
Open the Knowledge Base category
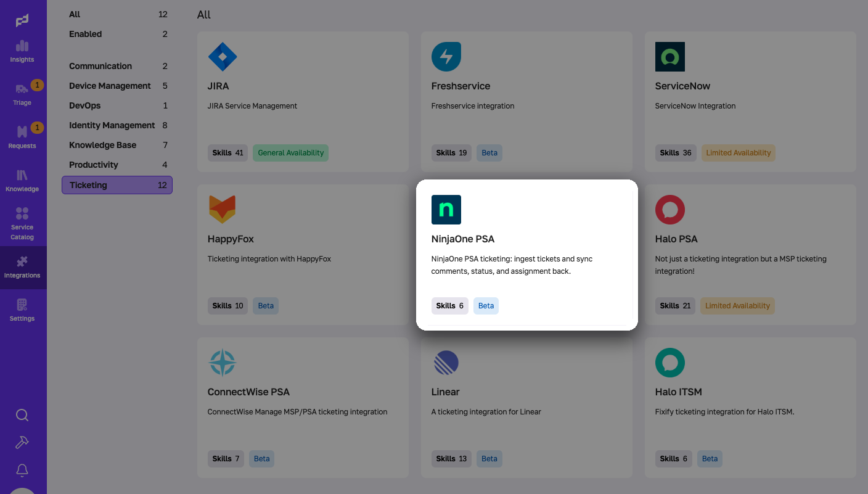pos(117,145)
